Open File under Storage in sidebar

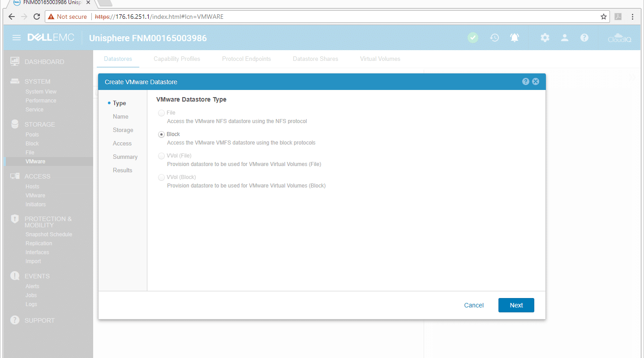tap(30, 153)
